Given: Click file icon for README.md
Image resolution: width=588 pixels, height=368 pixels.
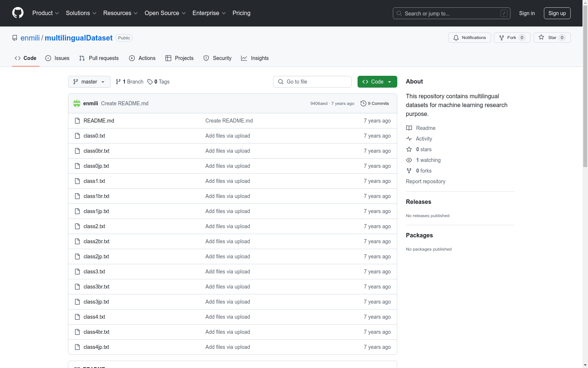Looking at the screenshot, I should point(77,121).
